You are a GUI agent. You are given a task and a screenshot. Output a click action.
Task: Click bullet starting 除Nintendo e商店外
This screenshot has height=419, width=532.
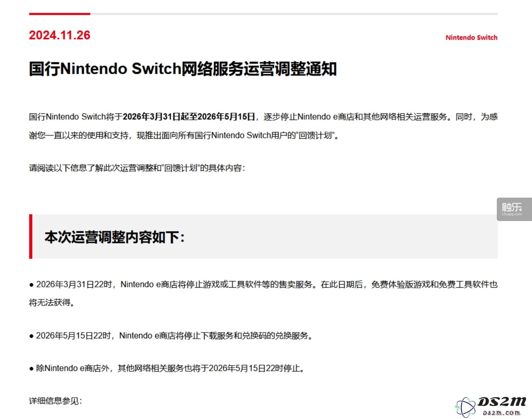(167, 368)
